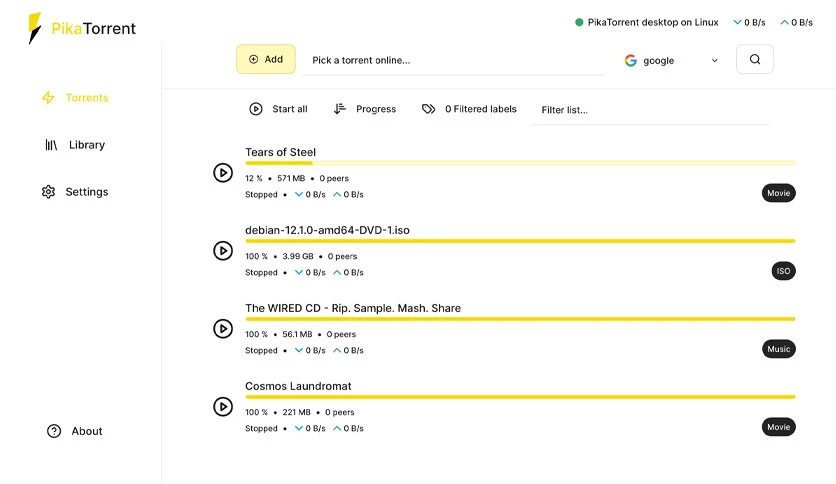This screenshot has width=836, height=484.
Task: Click '3.99 GB' size of debian iso
Action: 298,256
